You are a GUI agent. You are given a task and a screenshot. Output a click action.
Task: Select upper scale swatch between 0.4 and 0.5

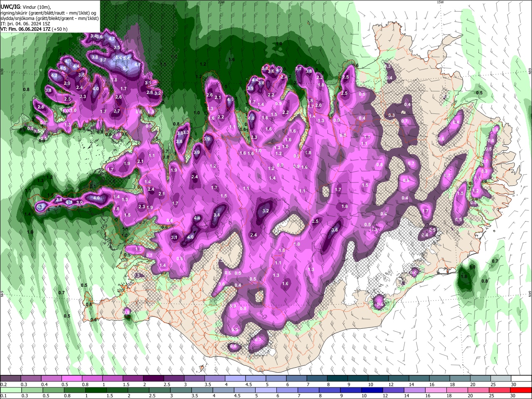point(51,379)
